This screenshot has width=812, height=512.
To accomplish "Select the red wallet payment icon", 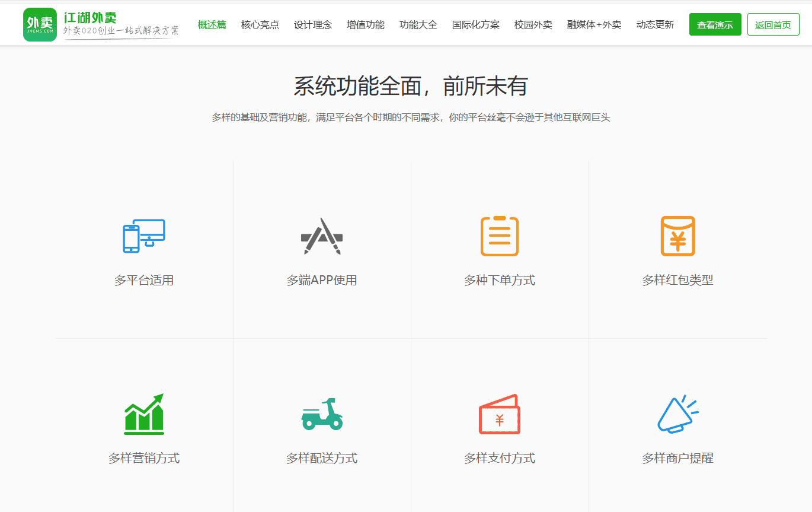I will click(x=500, y=414).
